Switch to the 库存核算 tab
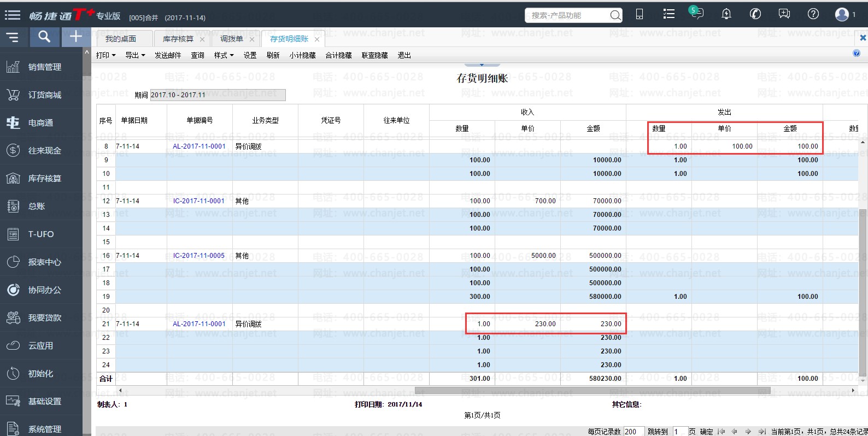This screenshot has height=436, width=868. pos(178,39)
